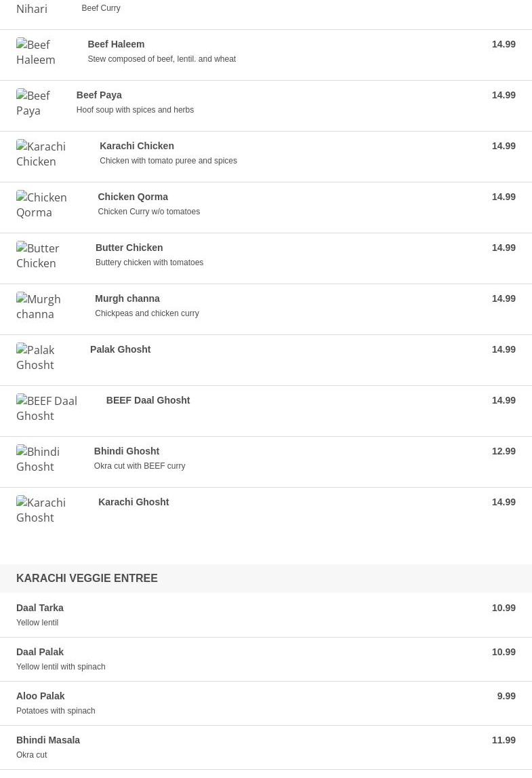Pick the Bhindi Masala menu item
Image resolution: width=532 pixels, height=778 pixels.
tap(48, 740)
